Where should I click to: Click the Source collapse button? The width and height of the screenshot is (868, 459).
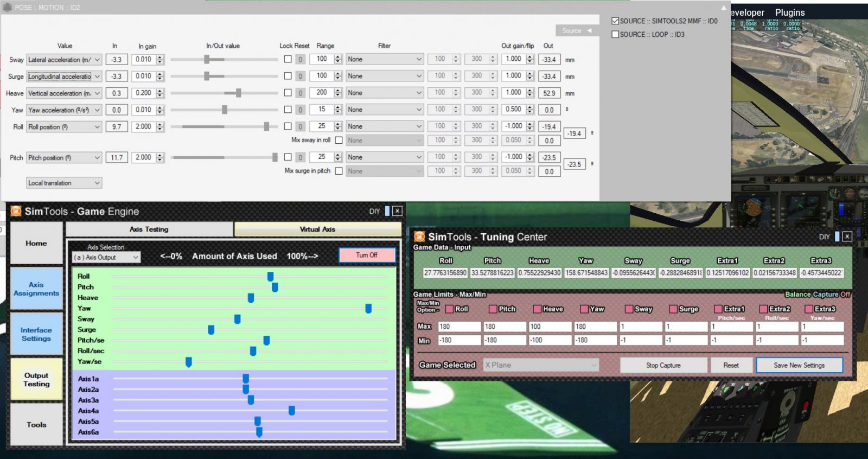(x=577, y=31)
